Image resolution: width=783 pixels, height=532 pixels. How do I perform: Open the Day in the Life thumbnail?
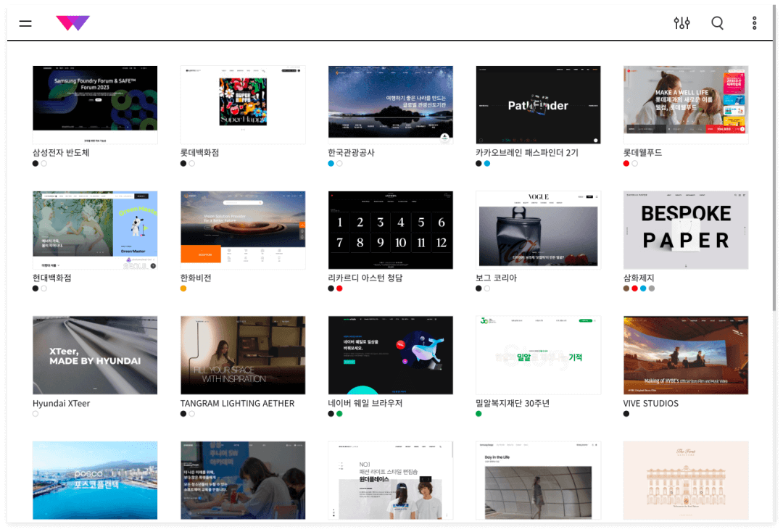pos(538,480)
